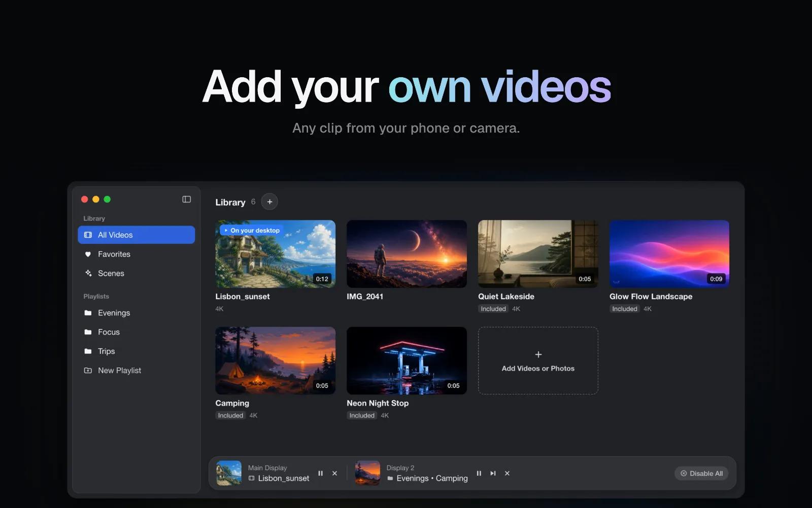
Task: Open the Focus playlist
Action: tap(136, 332)
